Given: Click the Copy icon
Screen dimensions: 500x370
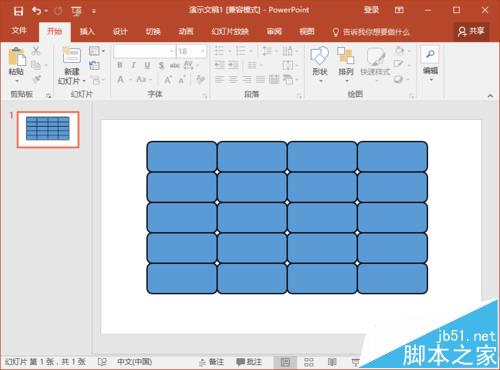Looking at the screenshot, I should (x=36, y=65).
